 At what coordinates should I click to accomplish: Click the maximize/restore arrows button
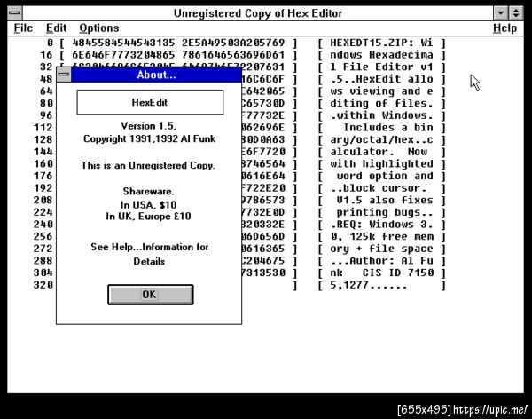[516, 13]
